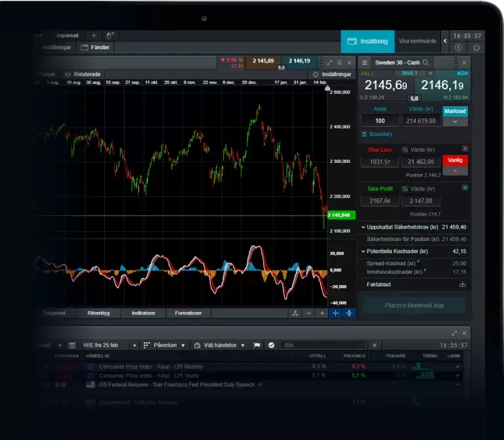504x440 pixels.
Task: Search instrument via magnifier next to Sweden 30
Action: 426,62
